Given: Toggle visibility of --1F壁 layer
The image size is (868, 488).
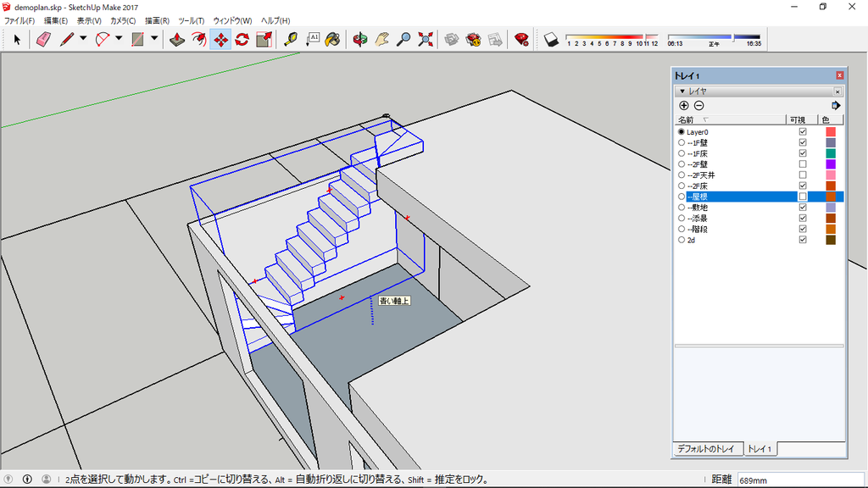Looking at the screenshot, I should pos(803,142).
